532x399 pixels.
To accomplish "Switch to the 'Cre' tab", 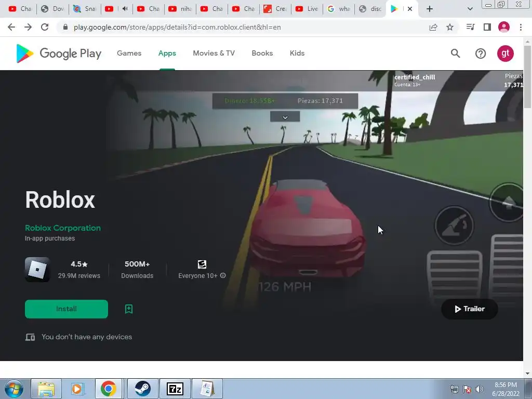I will [275, 9].
